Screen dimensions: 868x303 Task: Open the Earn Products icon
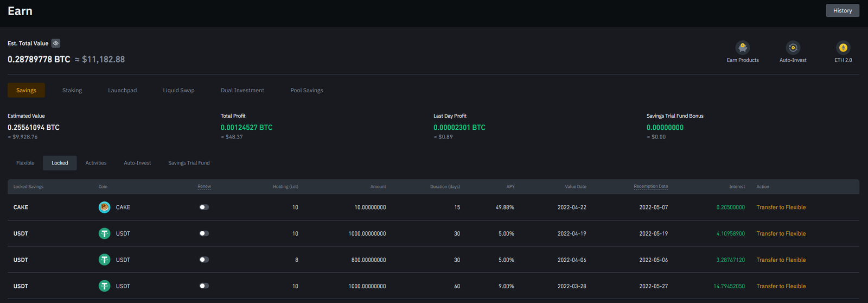[x=743, y=48]
